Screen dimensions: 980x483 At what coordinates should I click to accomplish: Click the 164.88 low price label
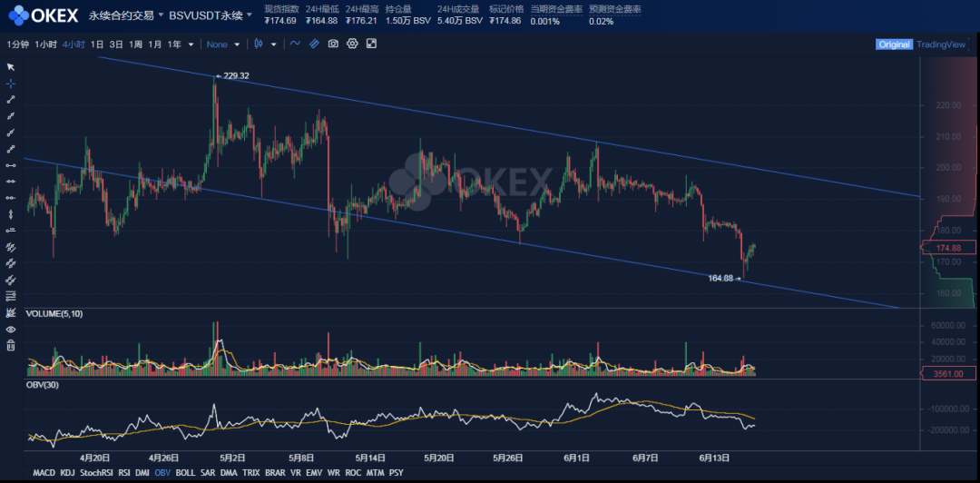click(720, 278)
